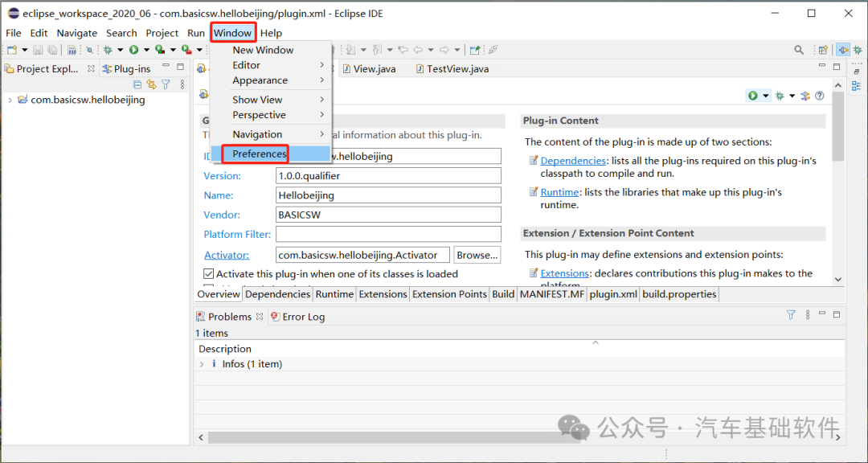Screen dimensions: 868x463
Task: Open dropdown arrow beside editor header Debug icon
Action: tap(792, 96)
